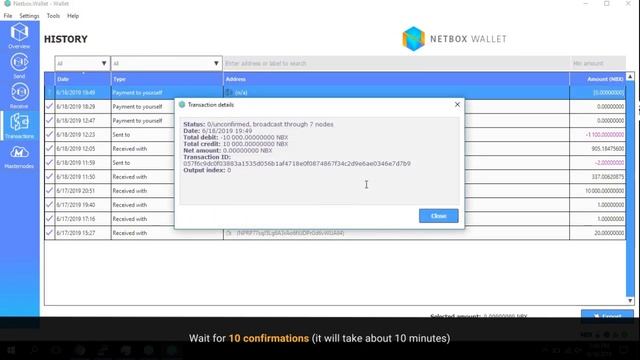Click the Status unconfirmed text in the dialog

coord(258,124)
